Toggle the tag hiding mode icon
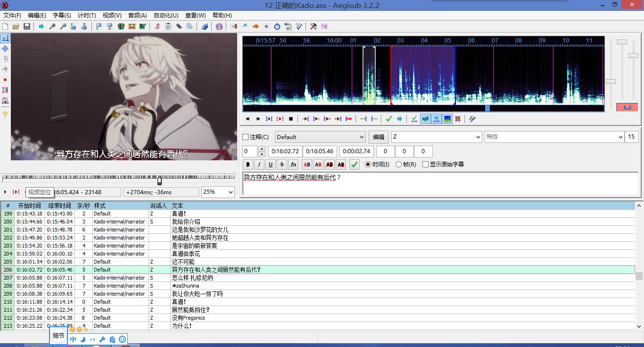Screen dimensions: 644x347 coord(324,26)
